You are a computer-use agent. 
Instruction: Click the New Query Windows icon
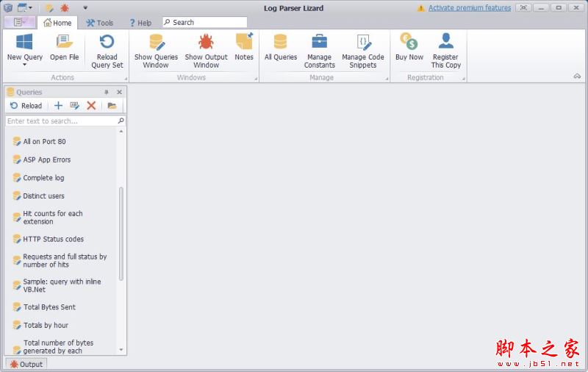24,42
